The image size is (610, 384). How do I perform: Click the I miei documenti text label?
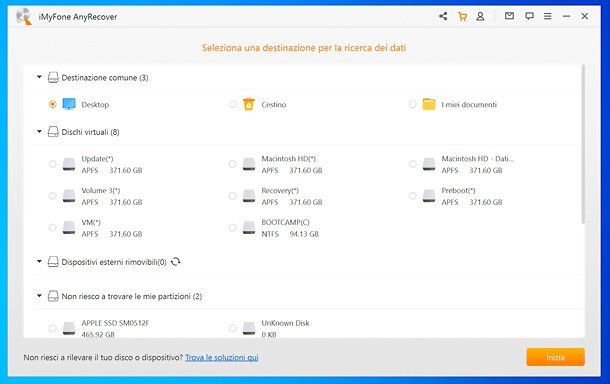click(469, 105)
